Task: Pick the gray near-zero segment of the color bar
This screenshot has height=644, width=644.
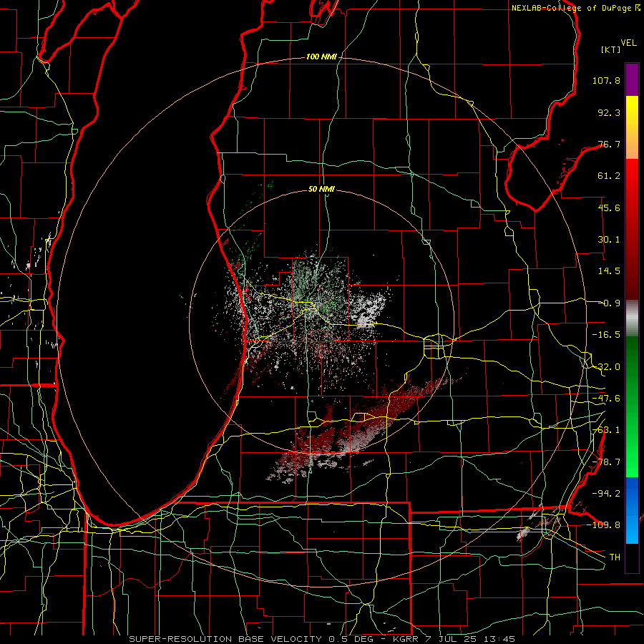Action: [632, 318]
